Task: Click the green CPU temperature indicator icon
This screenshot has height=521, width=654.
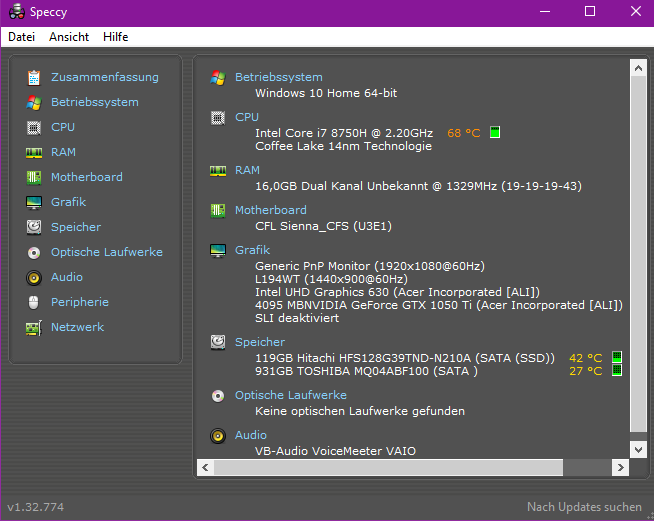Action: (x=495, y=133)
